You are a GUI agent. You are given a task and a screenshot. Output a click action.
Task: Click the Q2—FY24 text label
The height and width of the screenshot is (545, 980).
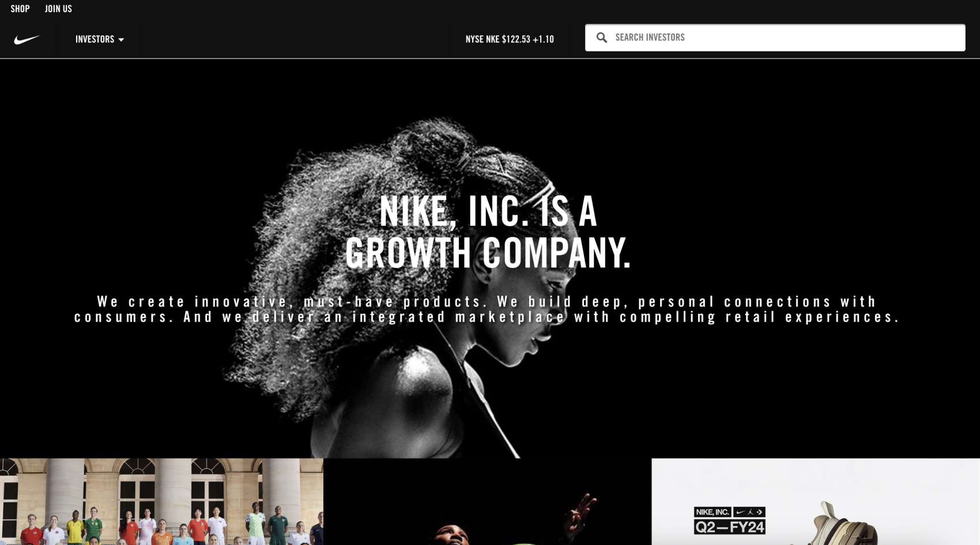point(730,527)
